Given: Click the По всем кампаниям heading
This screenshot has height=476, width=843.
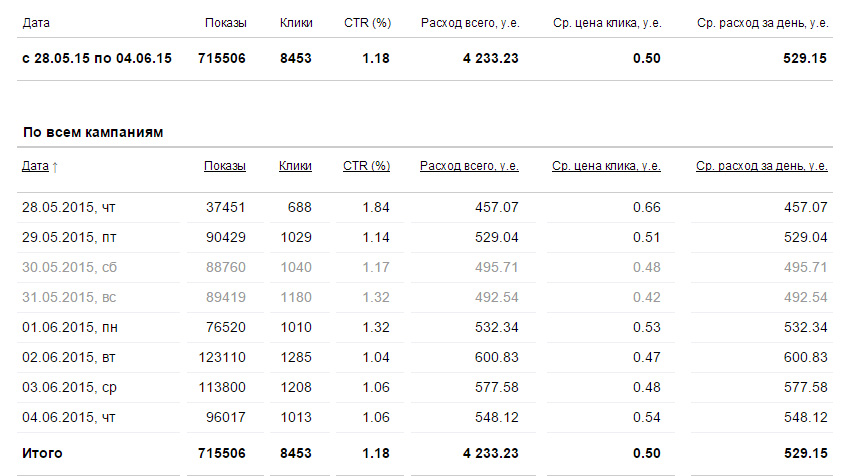Looking at the screenshot, I should tap(93, 132).
